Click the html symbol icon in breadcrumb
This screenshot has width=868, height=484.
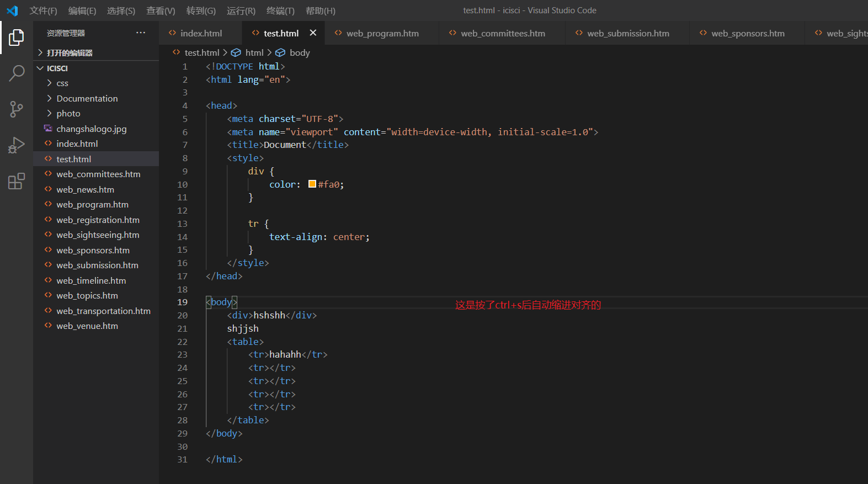236,52
